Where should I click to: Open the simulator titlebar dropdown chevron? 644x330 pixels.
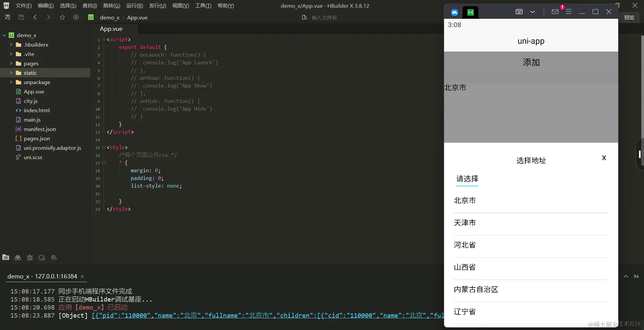point(533,12)
